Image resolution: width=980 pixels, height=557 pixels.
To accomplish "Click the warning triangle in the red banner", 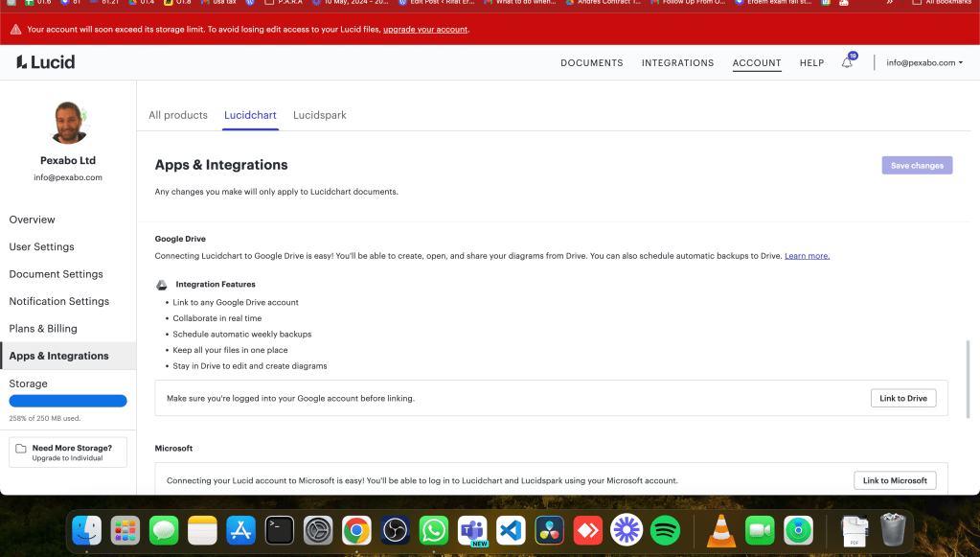I will click(15, 30).
